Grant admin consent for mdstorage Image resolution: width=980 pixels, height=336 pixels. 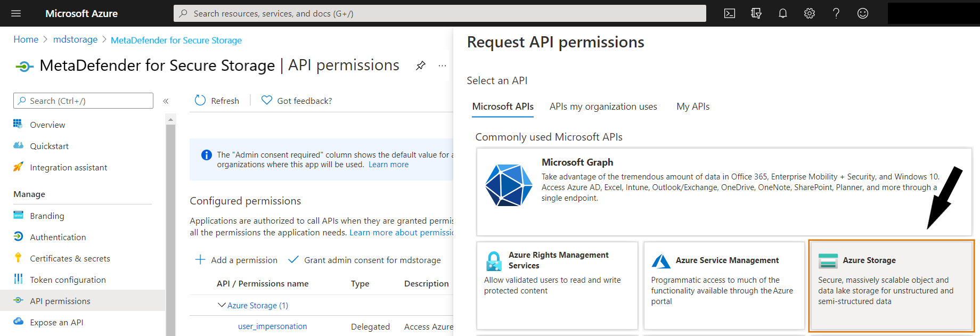pyautogui.click(x=364, y=260)
